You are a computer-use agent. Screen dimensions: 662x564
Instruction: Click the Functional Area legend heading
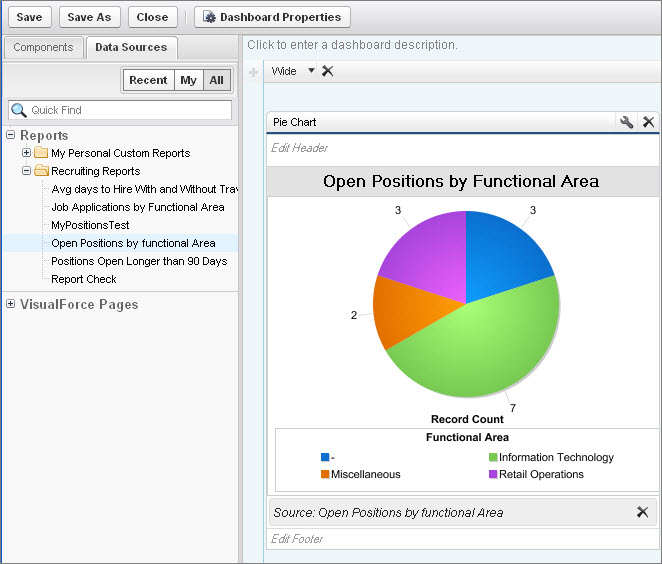click(x=467, y=437)
